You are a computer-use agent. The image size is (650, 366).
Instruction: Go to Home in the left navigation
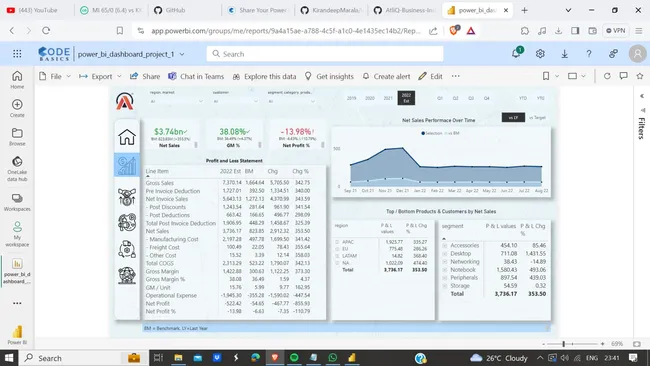tap(17, 80)
